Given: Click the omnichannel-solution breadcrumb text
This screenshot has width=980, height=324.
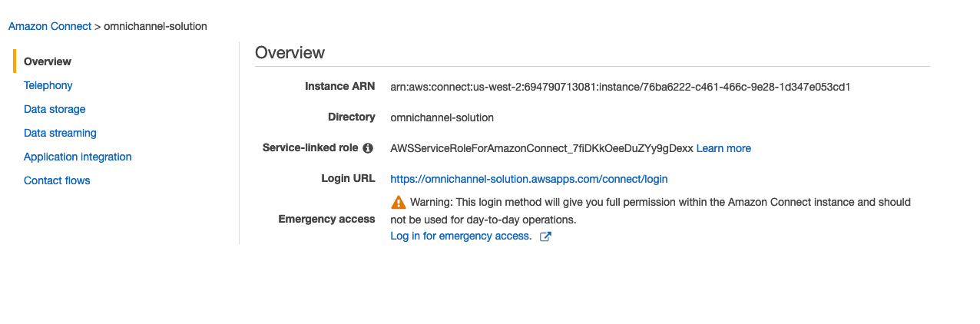Looking at the screenshot, I should [155, 26].
